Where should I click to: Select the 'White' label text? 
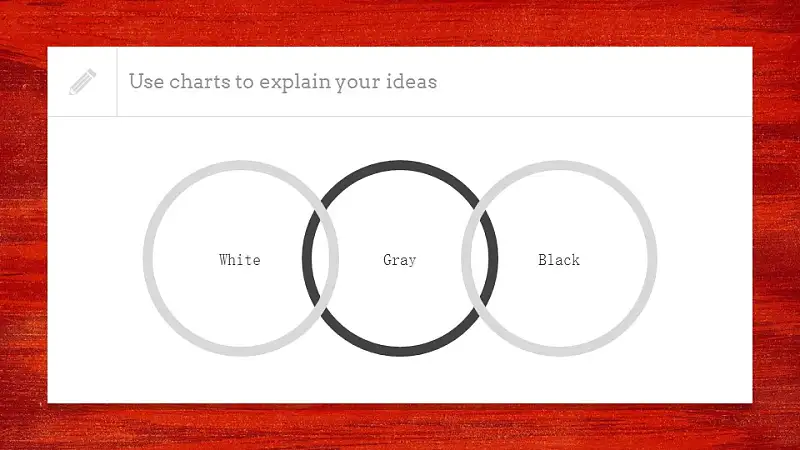(240, 260)
